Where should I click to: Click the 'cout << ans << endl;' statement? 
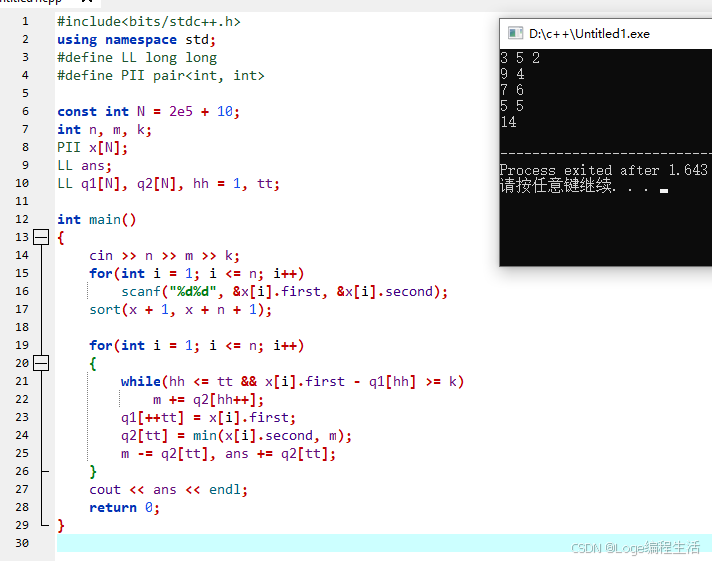[x=168, y=489]
